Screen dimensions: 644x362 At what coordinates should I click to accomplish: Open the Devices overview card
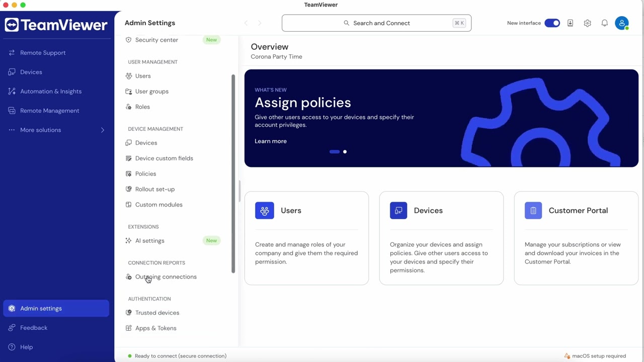click(441, 238)
